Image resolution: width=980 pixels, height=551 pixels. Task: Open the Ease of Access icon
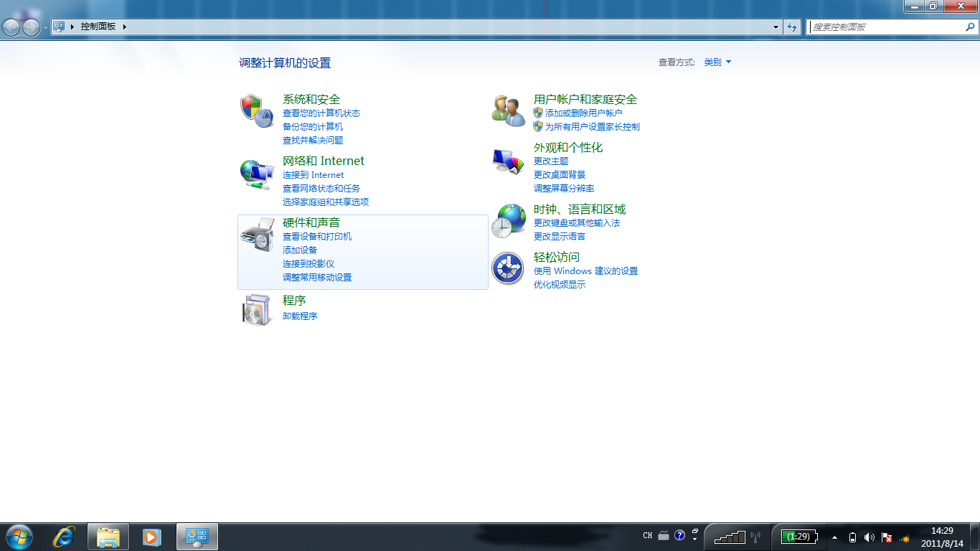508,268
